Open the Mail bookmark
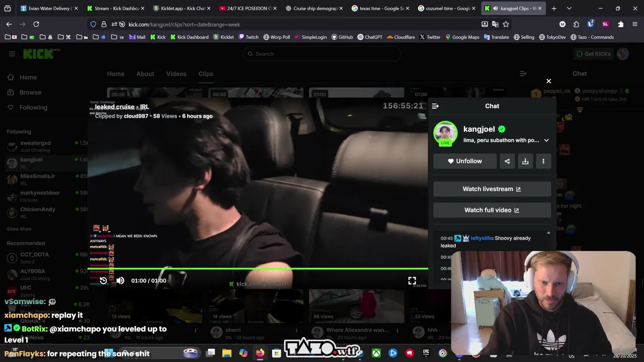Screen dimensions: 644x362 pyautogui.click(x=137, y=37)
